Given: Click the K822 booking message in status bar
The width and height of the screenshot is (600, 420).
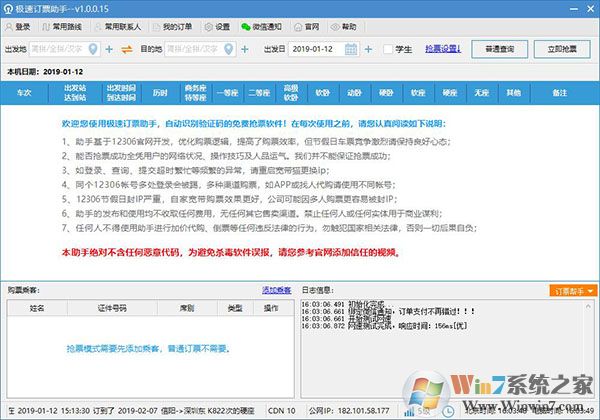Looking at the screenshot, I should pyautogui.click(x=131, y=411).
